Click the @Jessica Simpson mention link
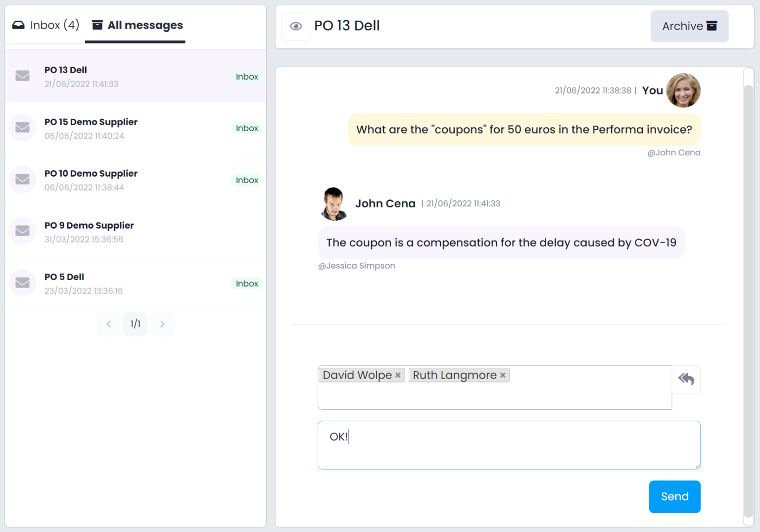 click(x=357, y=266)
